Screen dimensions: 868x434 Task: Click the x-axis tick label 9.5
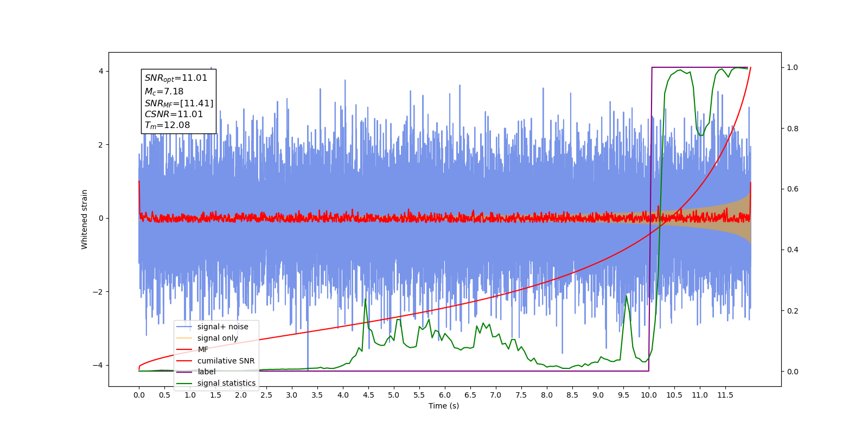tap(623, 395)
